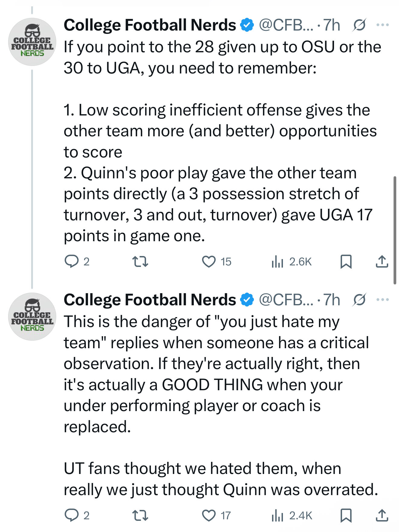Bookmark the second tweet about UT fans
Image resolution: width=399 pixels, height=532 pixels.
346,515
